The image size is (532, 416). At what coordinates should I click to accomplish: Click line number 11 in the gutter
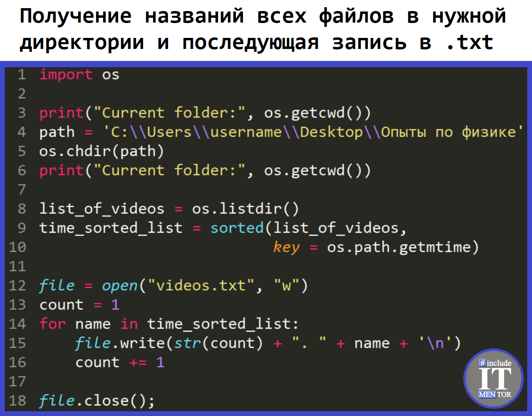(18, 266)
